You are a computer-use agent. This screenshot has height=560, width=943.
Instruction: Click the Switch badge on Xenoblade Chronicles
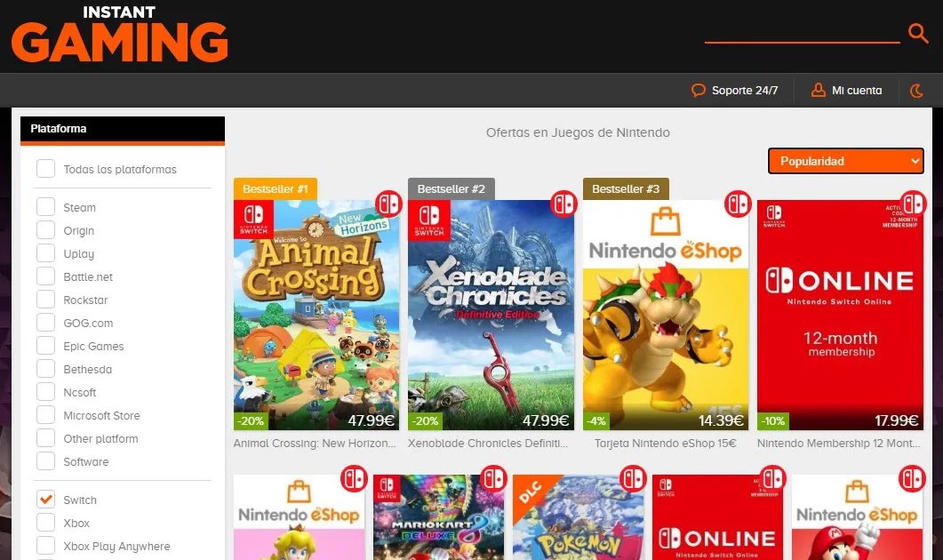(x=563, y=204)
